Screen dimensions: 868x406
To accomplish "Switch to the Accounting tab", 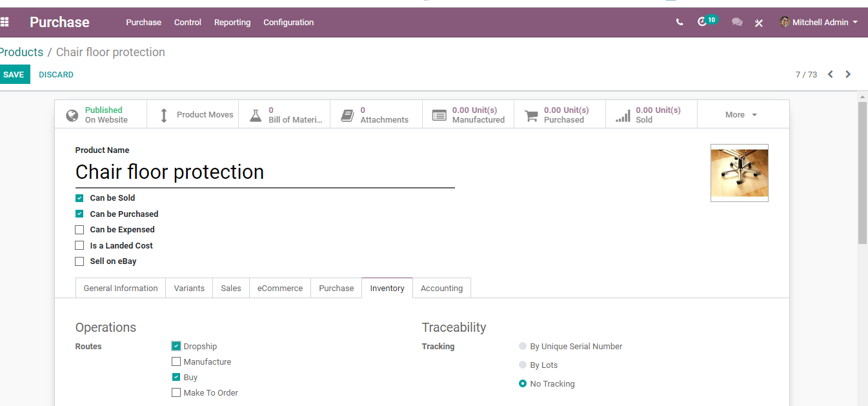I will click(441, 288).
